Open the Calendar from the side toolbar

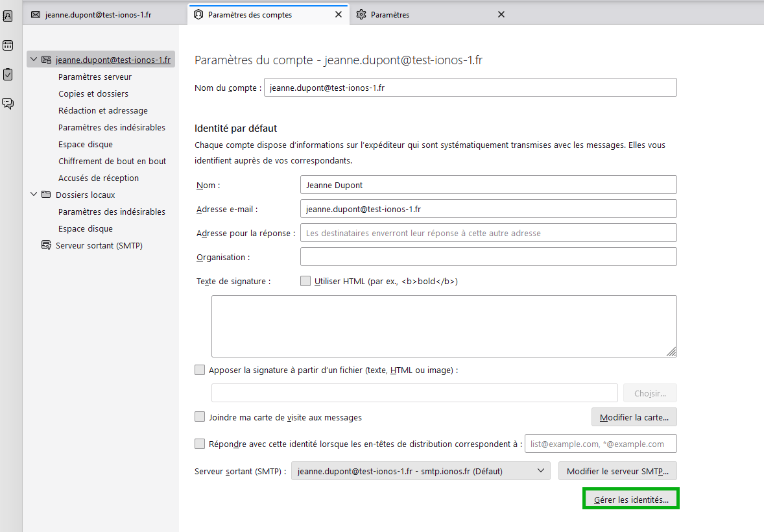click(8, 45)
